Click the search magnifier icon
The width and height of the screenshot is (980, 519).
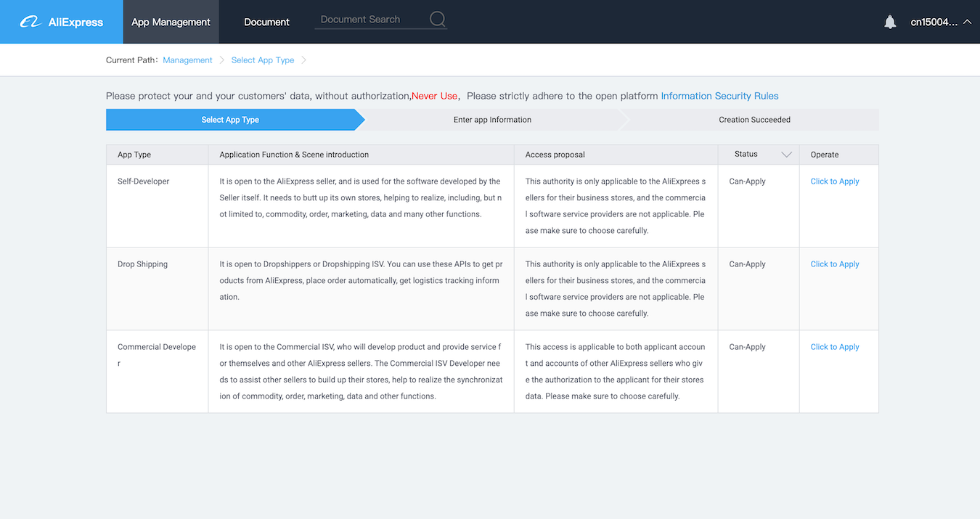(438, 20)
